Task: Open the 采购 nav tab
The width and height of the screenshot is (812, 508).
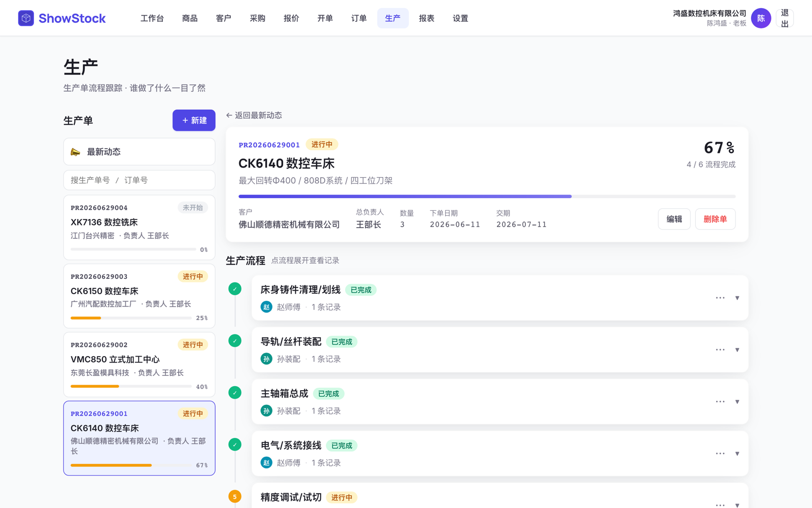Action: (x=258, y=18)
